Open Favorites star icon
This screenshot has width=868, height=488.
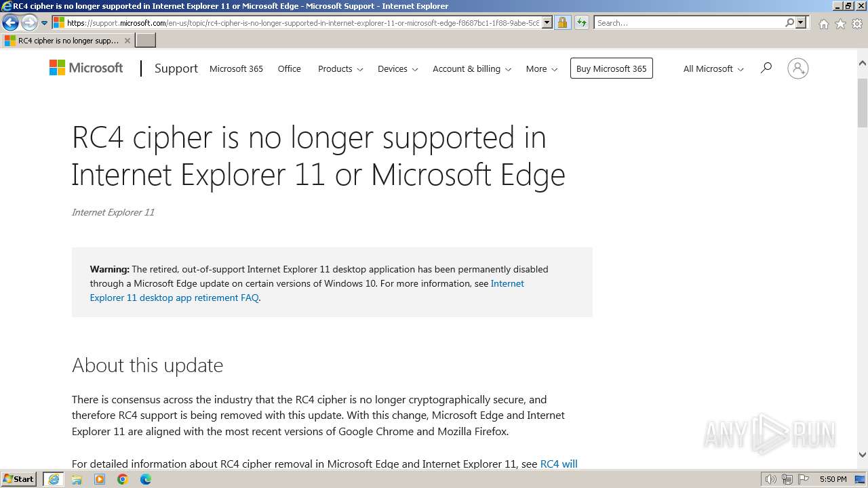[840, 24]
